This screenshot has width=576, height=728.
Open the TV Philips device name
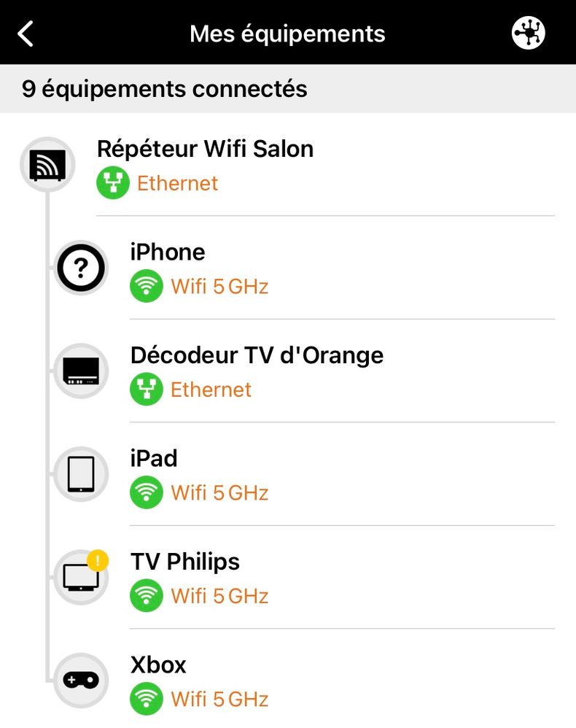point(185,562)
